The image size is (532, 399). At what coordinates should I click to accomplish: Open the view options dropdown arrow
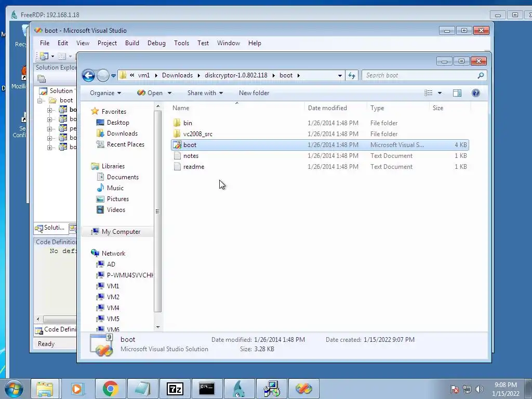point(440,93)
